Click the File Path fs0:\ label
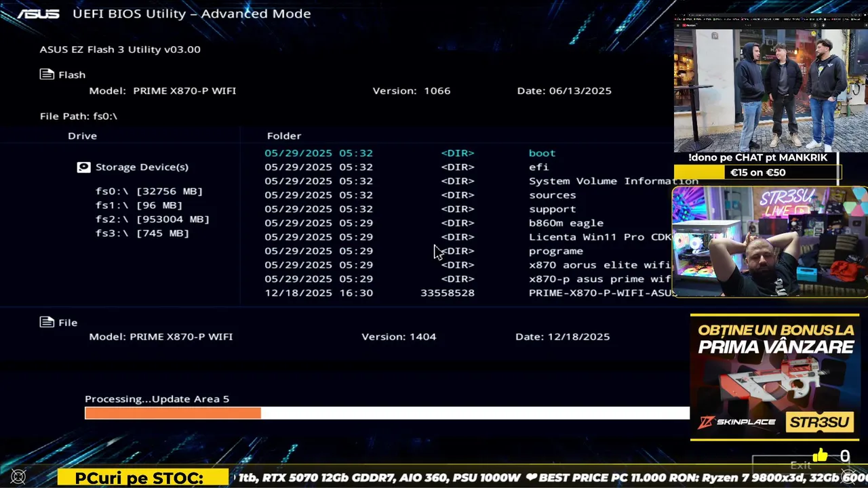This screenshot has height=488, width=868. tap(79, 116)
